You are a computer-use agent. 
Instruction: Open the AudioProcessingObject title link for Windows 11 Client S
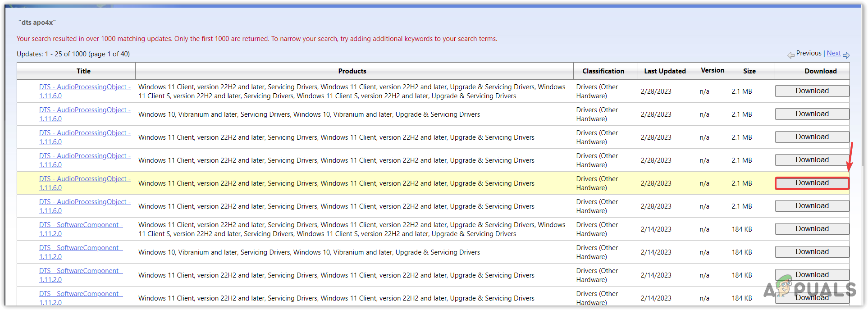click(85, 91)
